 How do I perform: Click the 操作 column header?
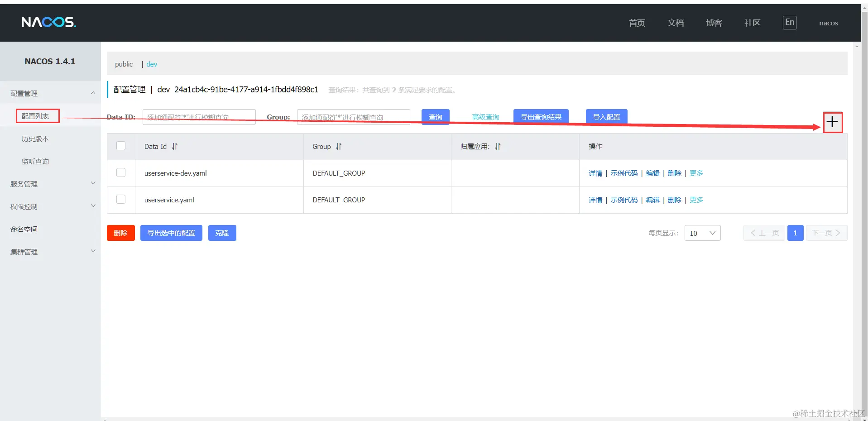tap(595, 147)
